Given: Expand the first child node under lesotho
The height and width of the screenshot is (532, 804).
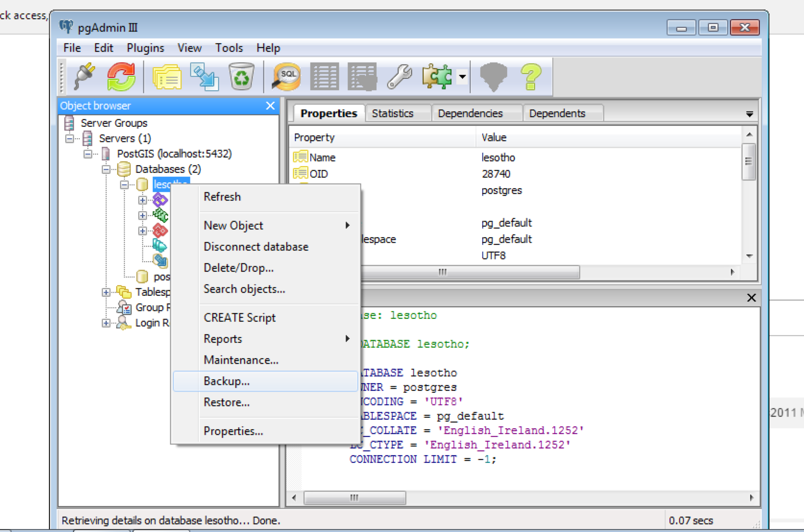Looking at the screenshot, I should point(143,200).
